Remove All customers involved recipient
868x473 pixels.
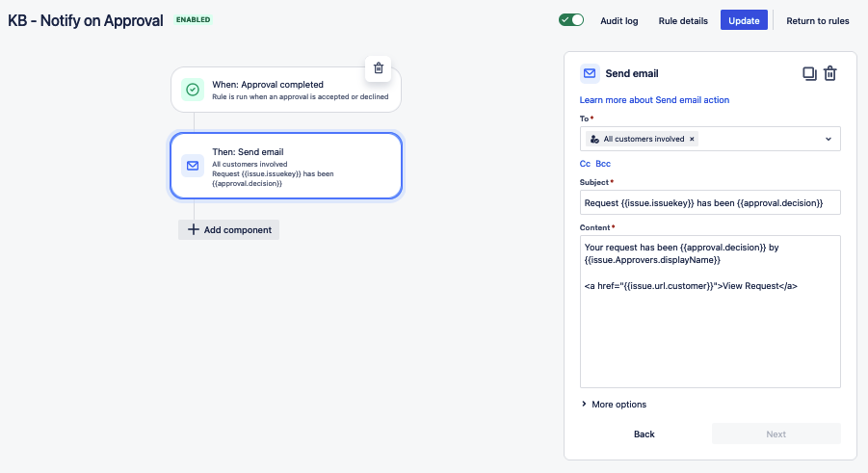(x=692, y=139)
